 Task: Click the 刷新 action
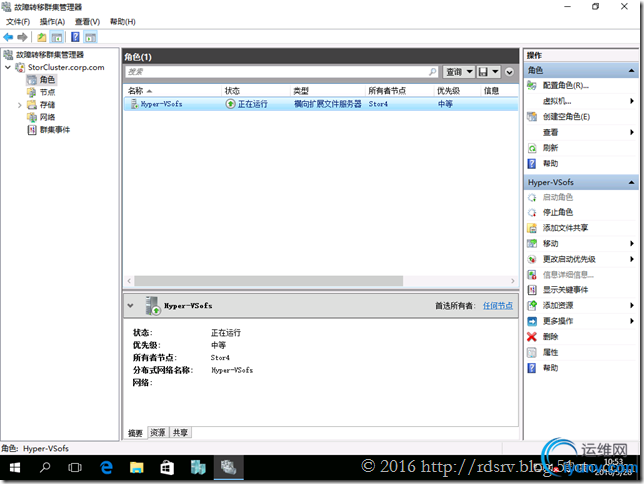point(550,148)
